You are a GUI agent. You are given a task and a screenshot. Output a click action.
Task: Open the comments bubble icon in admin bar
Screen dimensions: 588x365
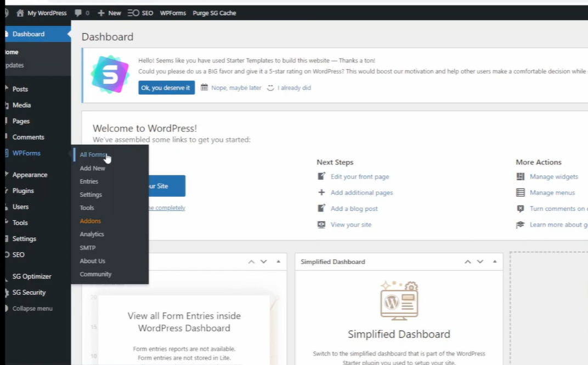pyautogui.click(x=78, y=13)
